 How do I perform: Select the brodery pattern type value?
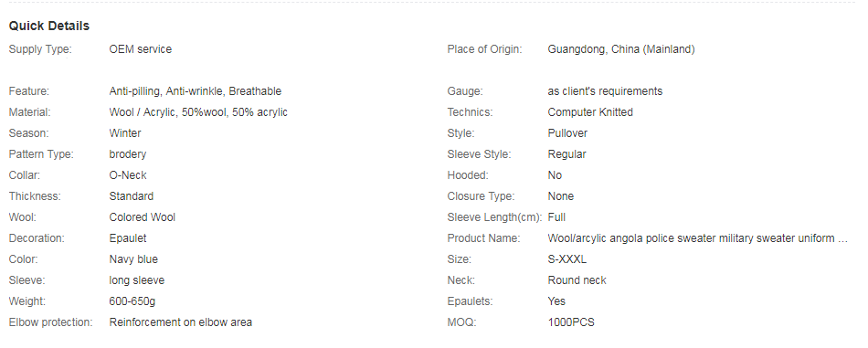coord(127,154)
